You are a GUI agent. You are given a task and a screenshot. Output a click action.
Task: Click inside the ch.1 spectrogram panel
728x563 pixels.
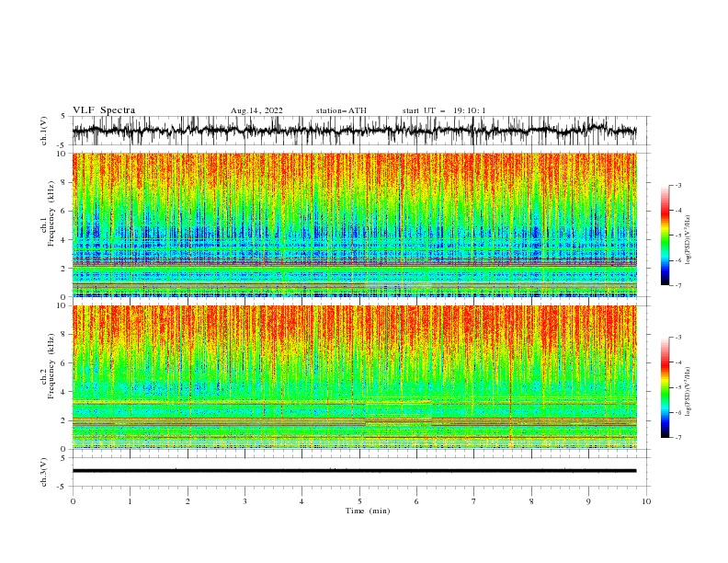pyautogui.click(x=354, y=224)
